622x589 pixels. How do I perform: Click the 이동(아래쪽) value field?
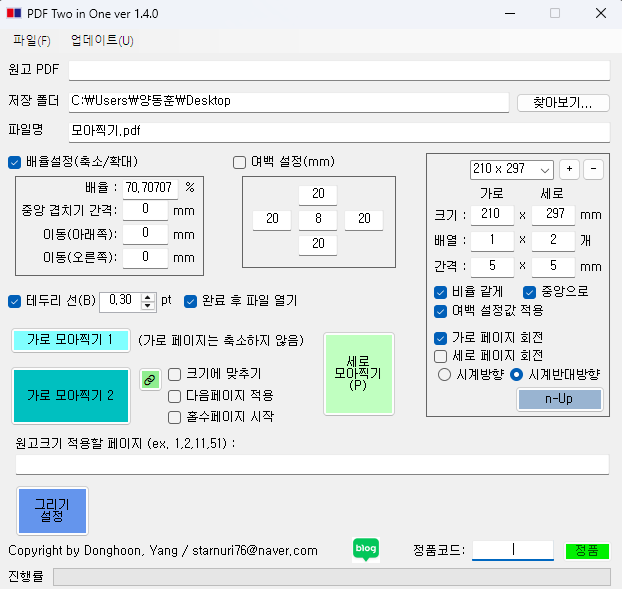click(145, 234)
